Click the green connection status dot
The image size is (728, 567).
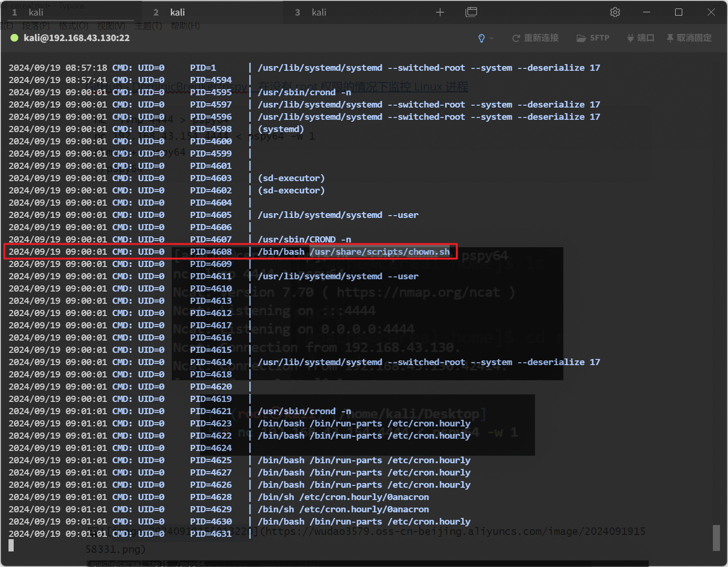[14, 38]
